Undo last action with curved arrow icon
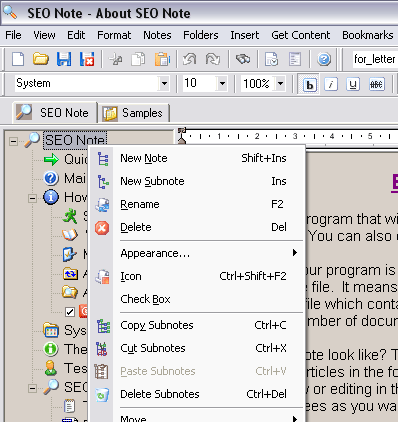The image size is (398, 422). click(x=189, y=59)
